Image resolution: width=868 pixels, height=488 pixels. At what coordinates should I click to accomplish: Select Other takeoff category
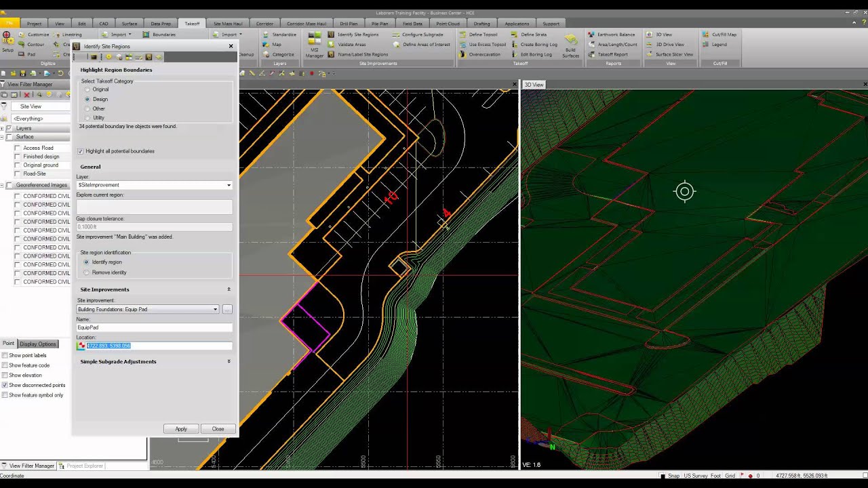point(87,108)
